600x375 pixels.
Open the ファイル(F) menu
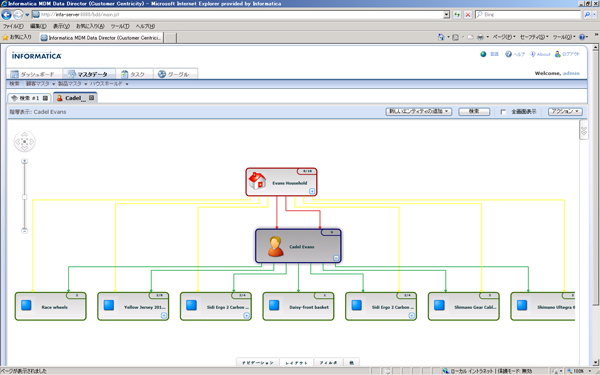[13, 26]
